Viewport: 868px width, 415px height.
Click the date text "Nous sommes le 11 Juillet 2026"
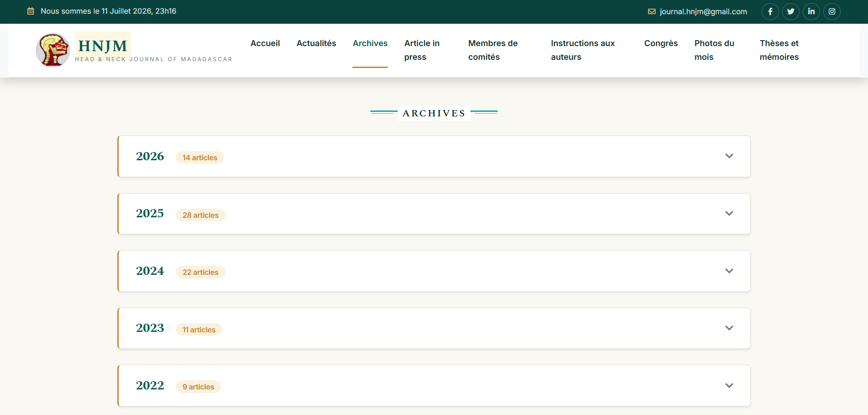coord(96,11)
